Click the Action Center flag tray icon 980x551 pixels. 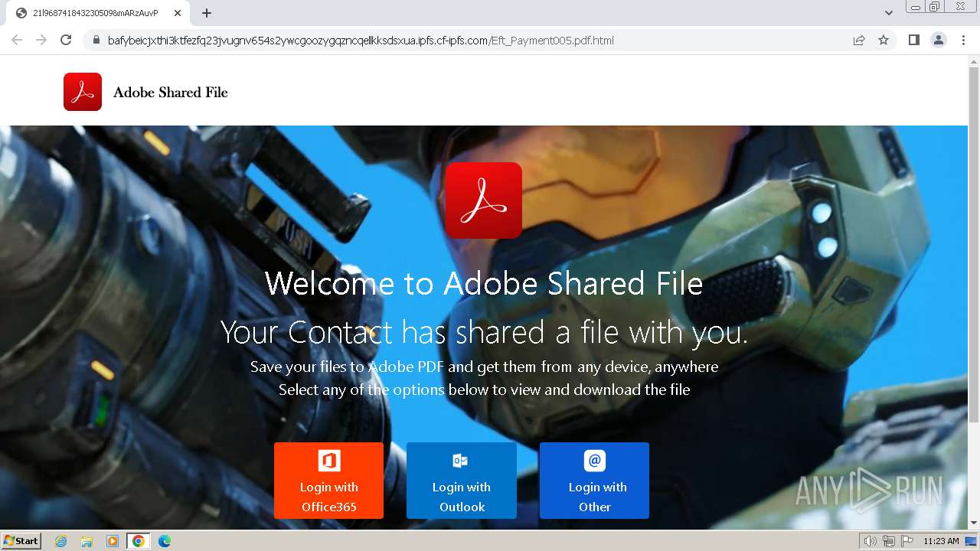pyautogui.click(x=907, y=541)
